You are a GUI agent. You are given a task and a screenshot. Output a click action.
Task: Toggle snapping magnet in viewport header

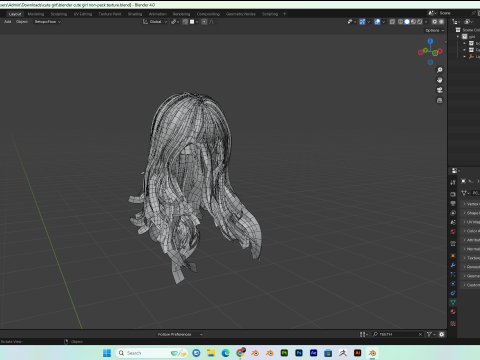click(x=185, y=22)
